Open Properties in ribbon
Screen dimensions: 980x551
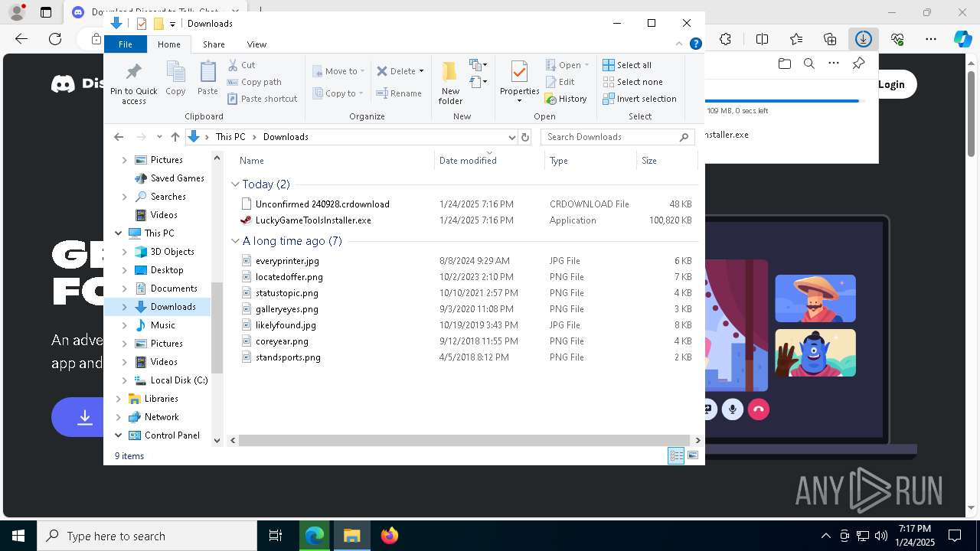tap(520, 83)
